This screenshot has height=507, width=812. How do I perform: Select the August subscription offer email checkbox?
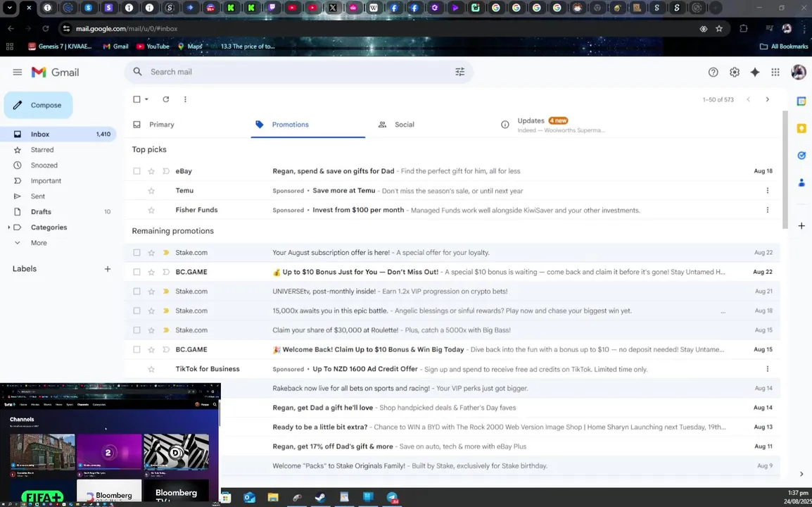pos(137,253)
